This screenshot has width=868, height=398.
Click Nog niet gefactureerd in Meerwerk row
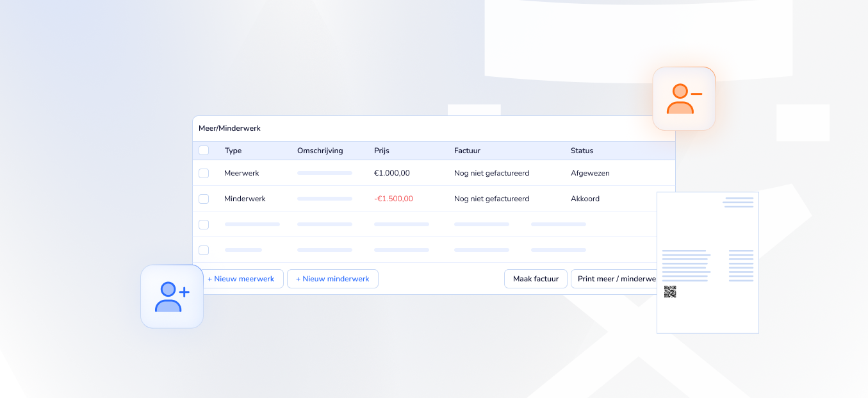pyautogui.click(x=491, y=173)
